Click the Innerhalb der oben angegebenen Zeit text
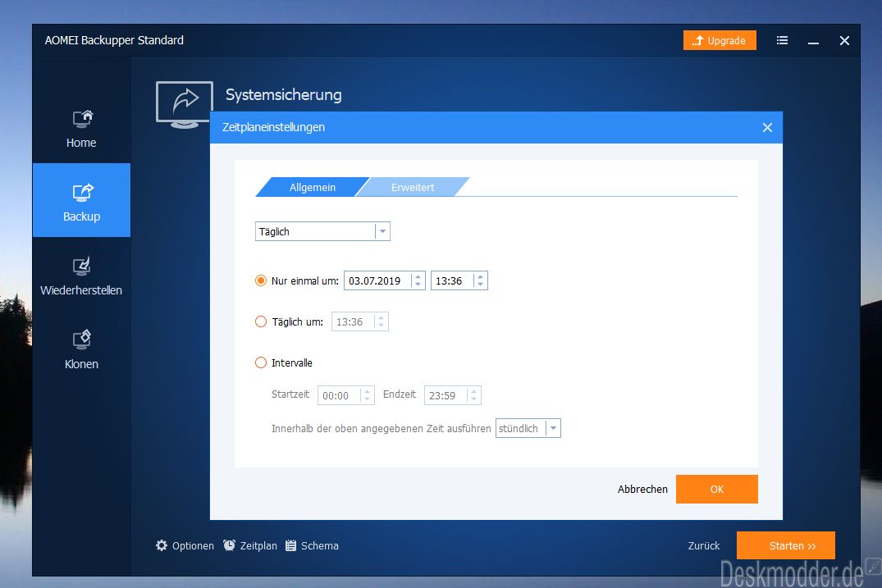The height and width of the screenshot is (588, 882). click(x=381, y=428)
